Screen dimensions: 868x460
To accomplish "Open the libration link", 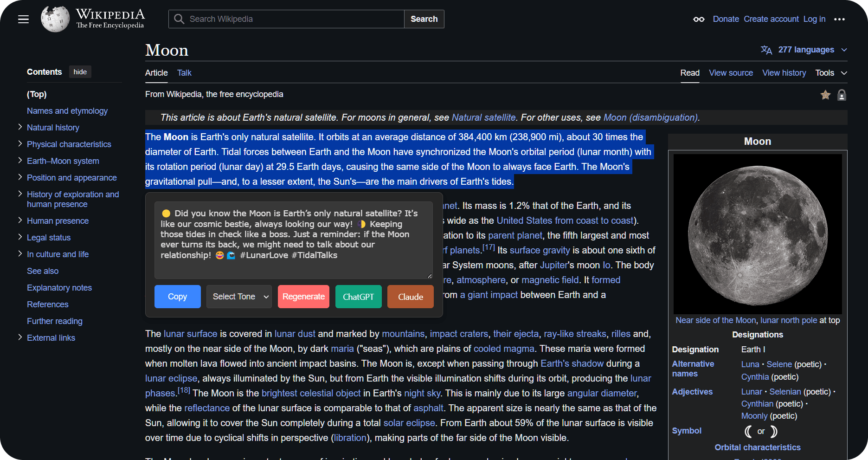I will coord(350,438).
